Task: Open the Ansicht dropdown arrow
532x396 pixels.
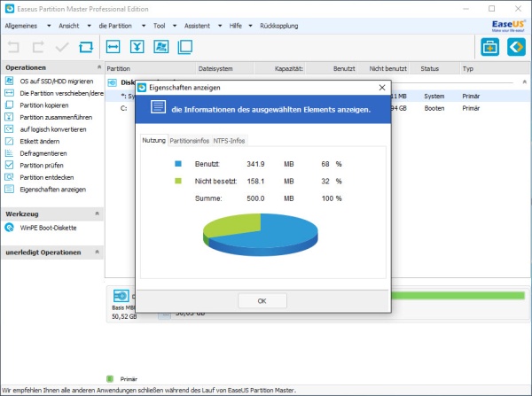Action: click(x=89, y=26)
